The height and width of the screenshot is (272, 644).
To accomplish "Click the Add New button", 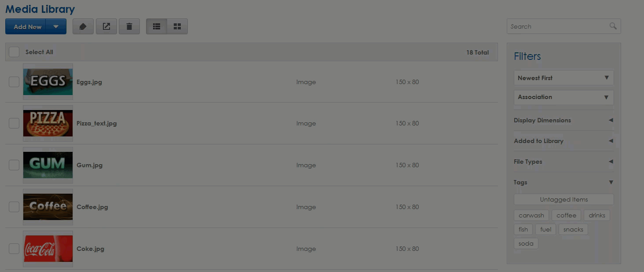I will click(x=26, y=26).
